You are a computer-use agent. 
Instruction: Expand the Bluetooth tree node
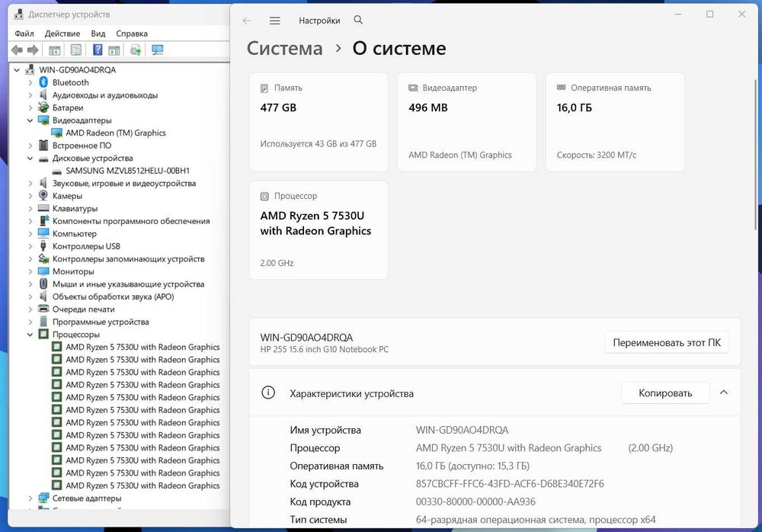[x=30, y=82]
